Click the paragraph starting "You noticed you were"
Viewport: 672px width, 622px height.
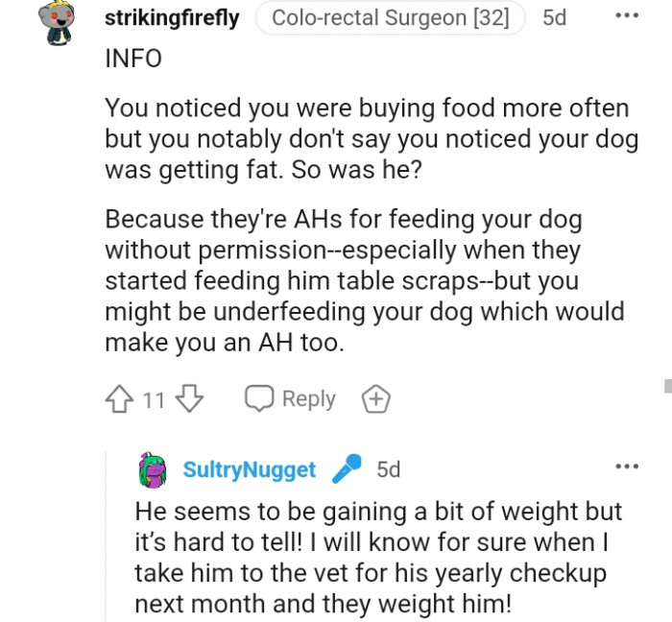(x=371, y=139)
